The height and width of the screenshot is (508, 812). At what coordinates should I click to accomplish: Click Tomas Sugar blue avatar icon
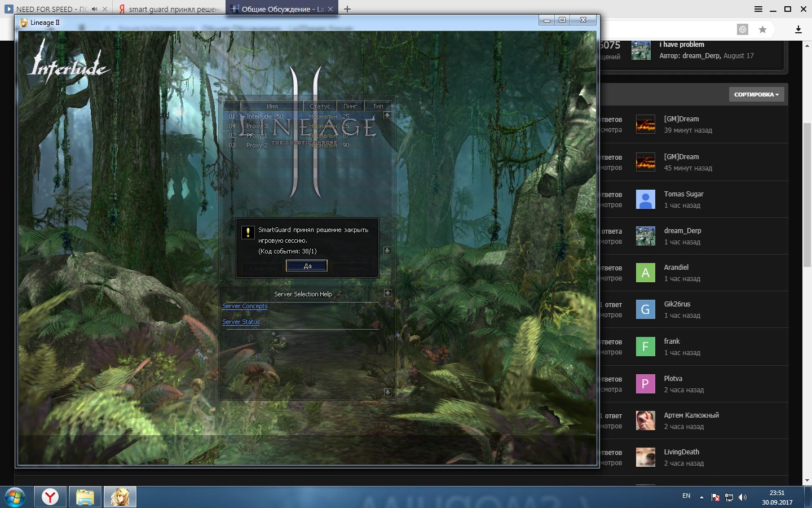pyautogui.click(x=646, y=199)
